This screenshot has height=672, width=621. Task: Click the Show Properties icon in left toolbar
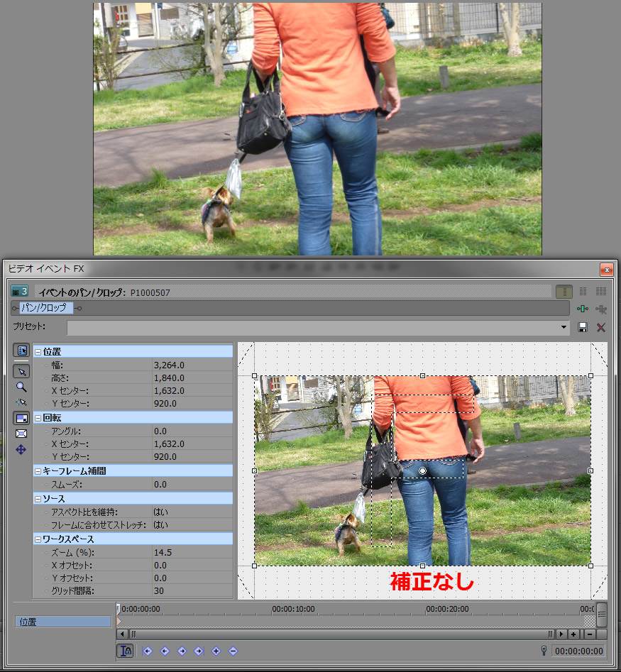pos(21,350)
